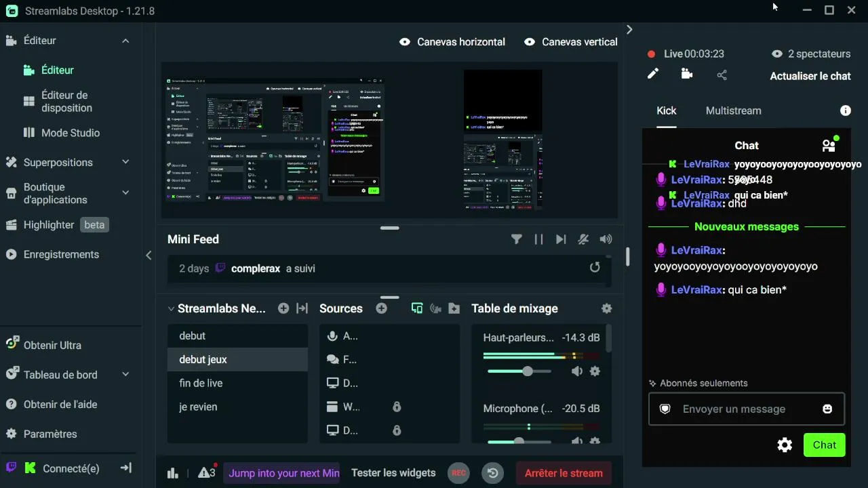The width and height of the screenshot is (868, 488).
Task: Toggle lock on the last D... display source
Action: click(397, 430)
